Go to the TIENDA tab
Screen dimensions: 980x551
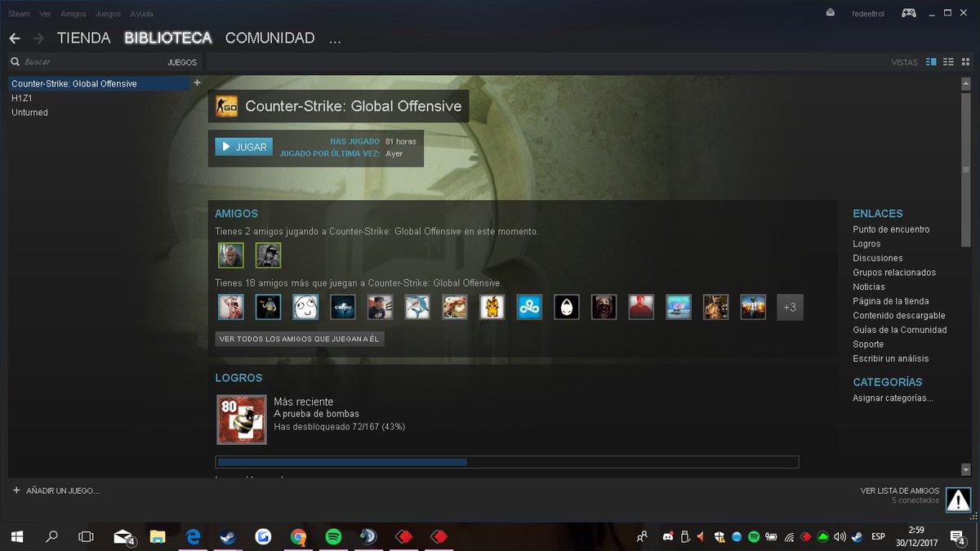click(x=84, y=38)
